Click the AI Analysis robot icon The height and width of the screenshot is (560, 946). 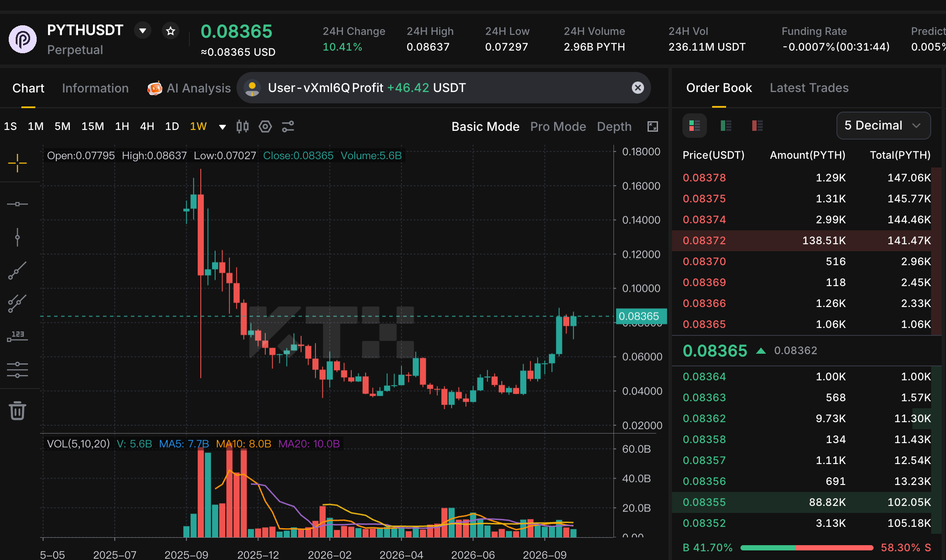155,88
